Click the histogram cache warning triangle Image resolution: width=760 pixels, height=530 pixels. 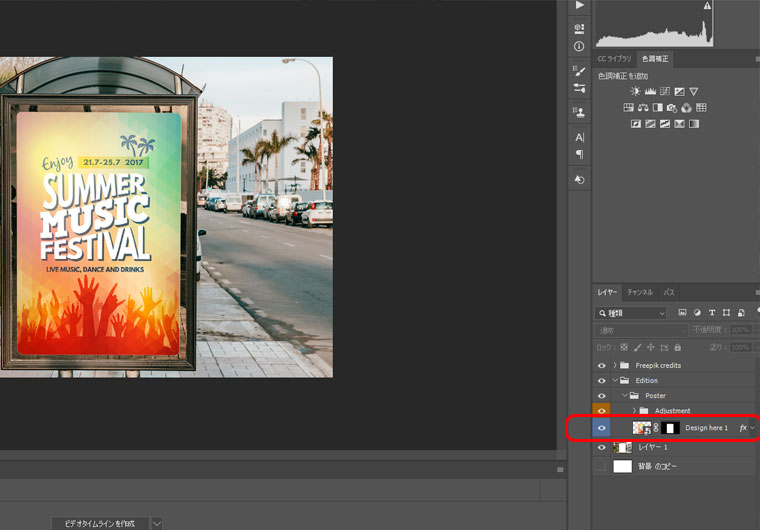coord(707,6)
